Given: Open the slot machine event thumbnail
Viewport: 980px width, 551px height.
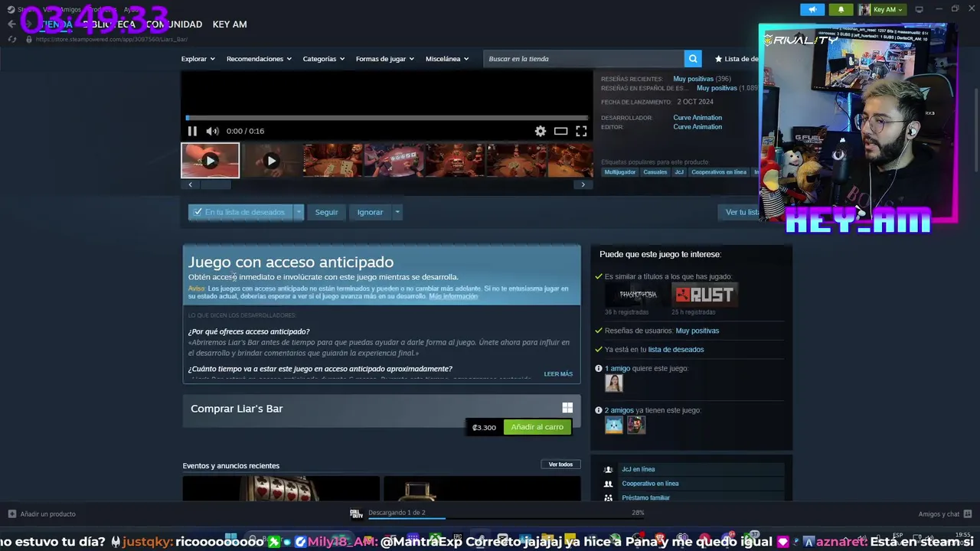Looking at the screenshot, I should [281, 488].
